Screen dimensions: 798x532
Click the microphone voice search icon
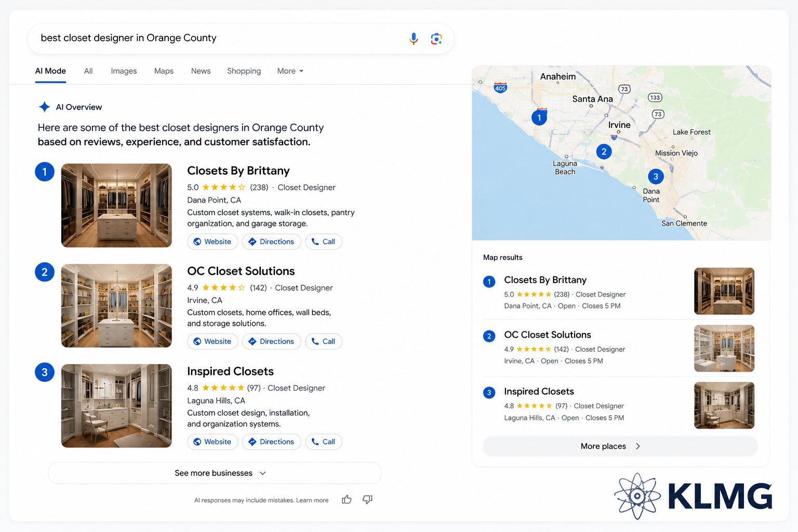point(414,38)
